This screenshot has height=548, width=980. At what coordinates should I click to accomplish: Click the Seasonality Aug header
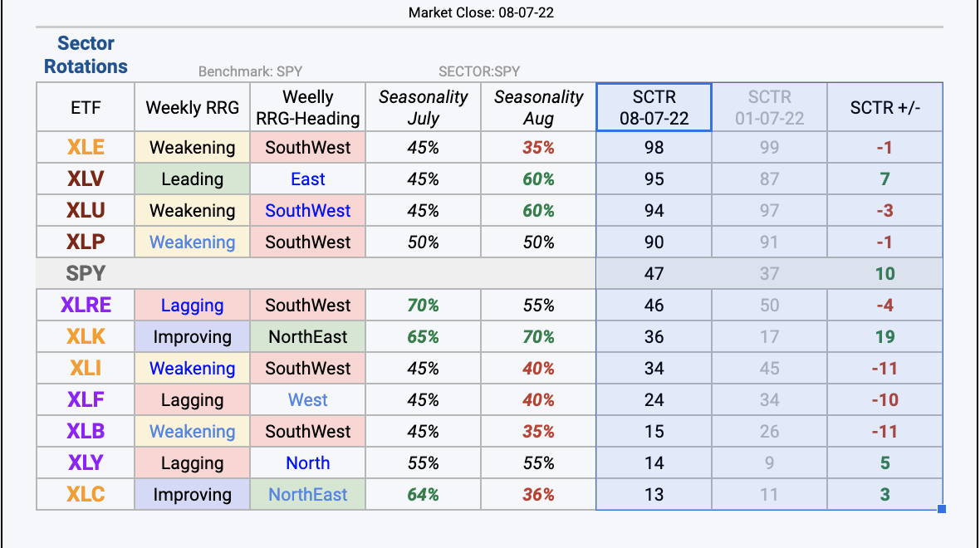[x=538, y=107]
